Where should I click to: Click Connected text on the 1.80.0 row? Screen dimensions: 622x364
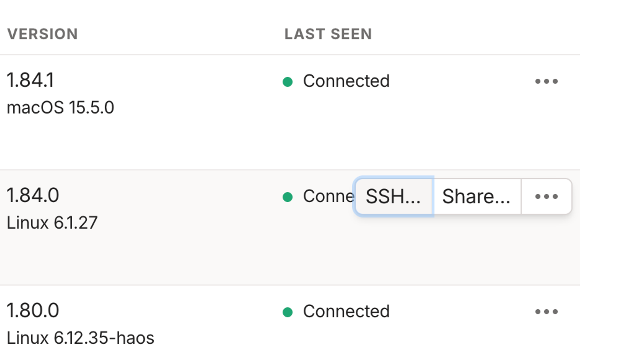coord(346,311)
